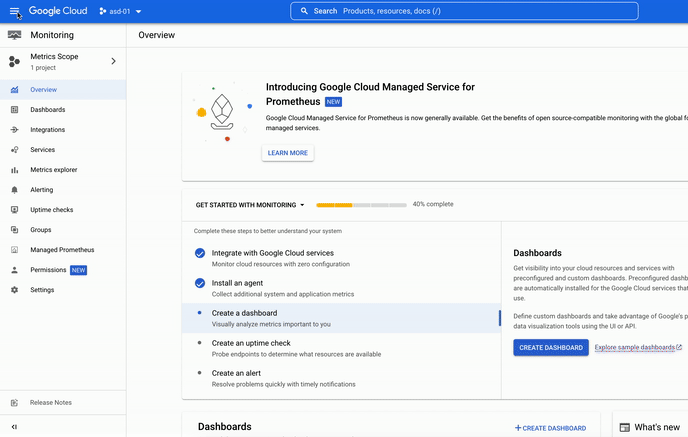
Task: Open the Release Notes link
Action: (x=63, y=403)
